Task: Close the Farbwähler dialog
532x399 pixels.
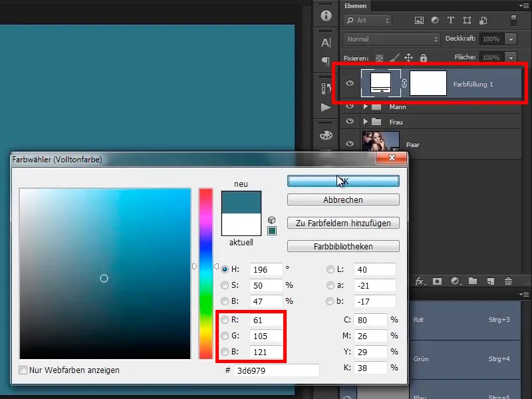Action: pyautogui.click(x=392, y=158)
